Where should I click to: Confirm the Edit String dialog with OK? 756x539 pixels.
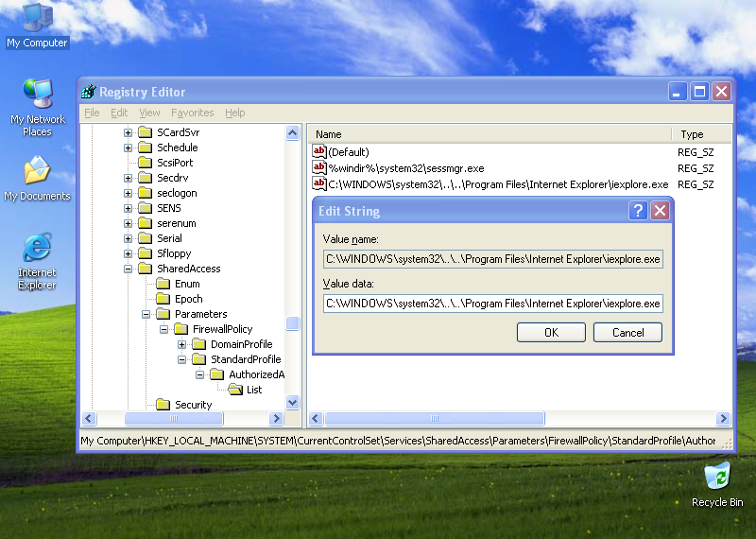click(551, 333)
